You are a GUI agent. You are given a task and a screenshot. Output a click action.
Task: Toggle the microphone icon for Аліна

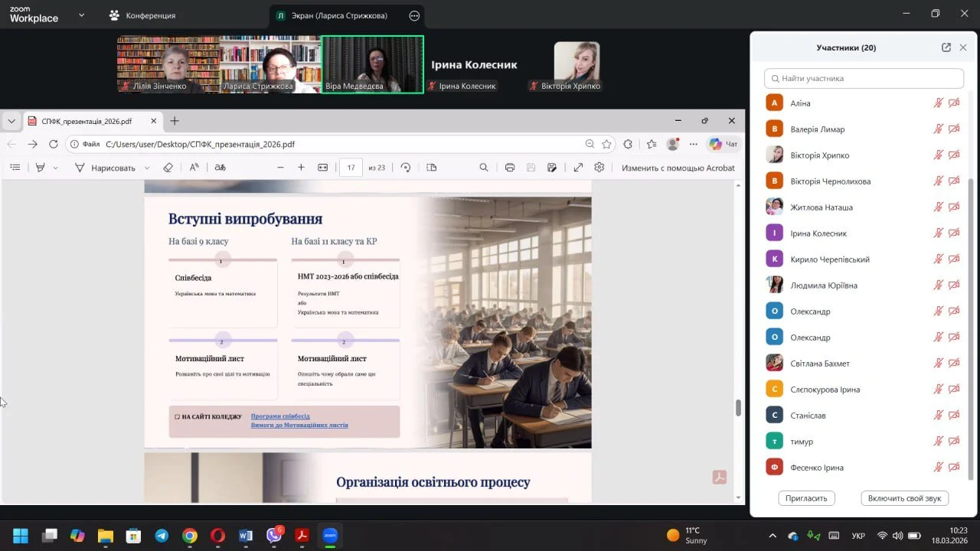pyautogui.click(x=938, y=103)
